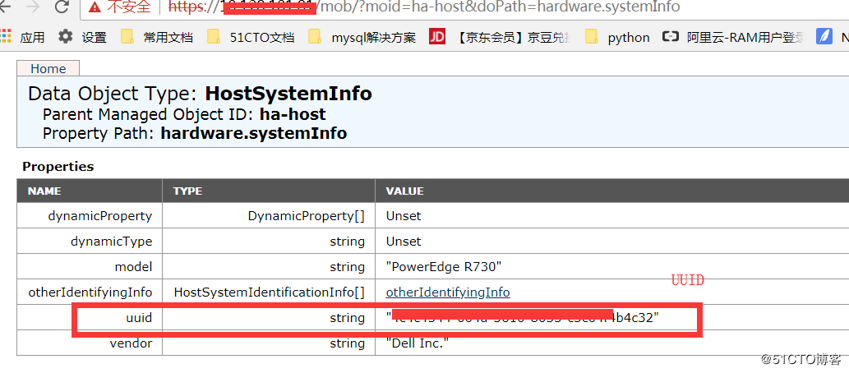The width and height of the screenshot is (849, 373).
Task: Open the Aliyun RAM login bookmark icon
Action: click(671, 37)
